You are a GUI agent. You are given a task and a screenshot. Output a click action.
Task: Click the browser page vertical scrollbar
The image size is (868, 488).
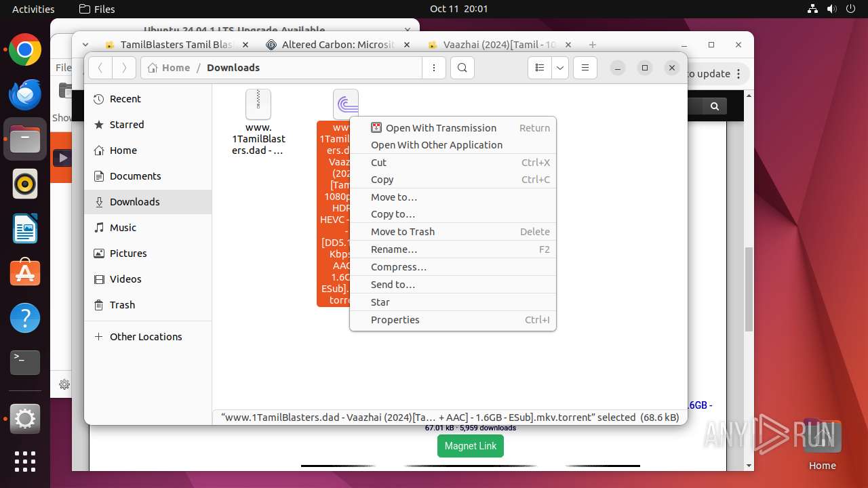749,288
